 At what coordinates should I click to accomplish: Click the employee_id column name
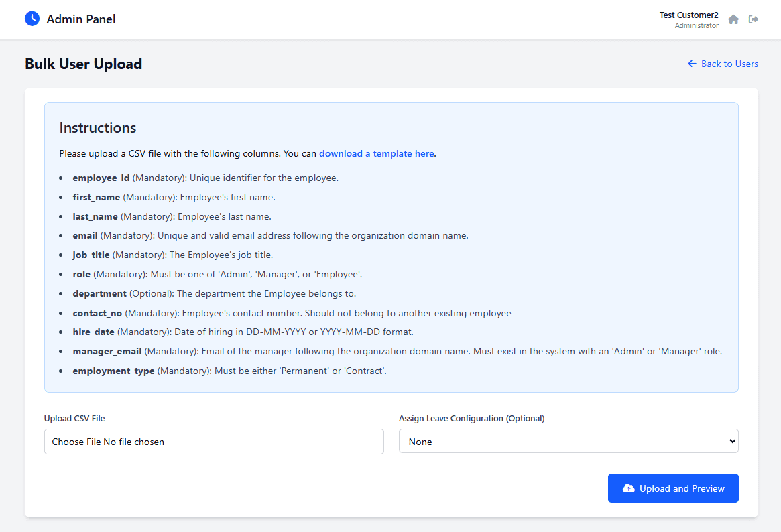[x=101, y=178]
